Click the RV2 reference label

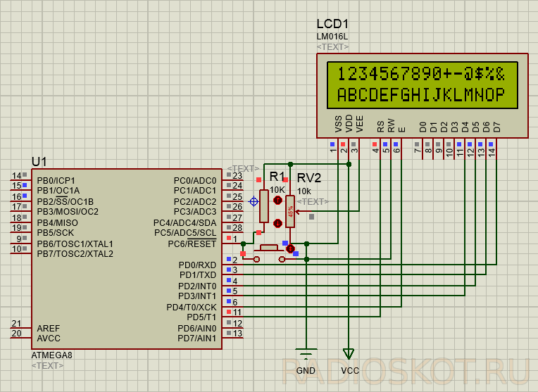coord(309,177)
